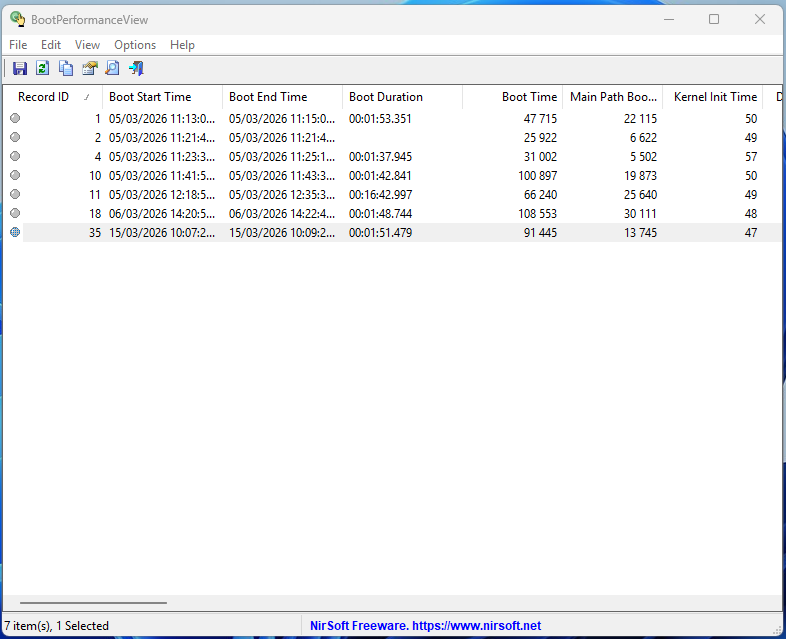Click kernel init time 57 cell
786x639 pixels.
point(750,157)
